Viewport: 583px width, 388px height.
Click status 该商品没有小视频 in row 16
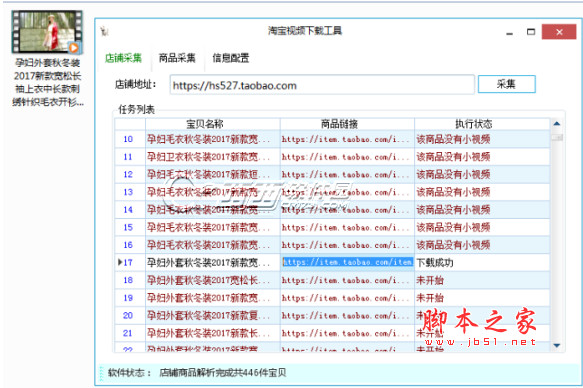[453, 245]
